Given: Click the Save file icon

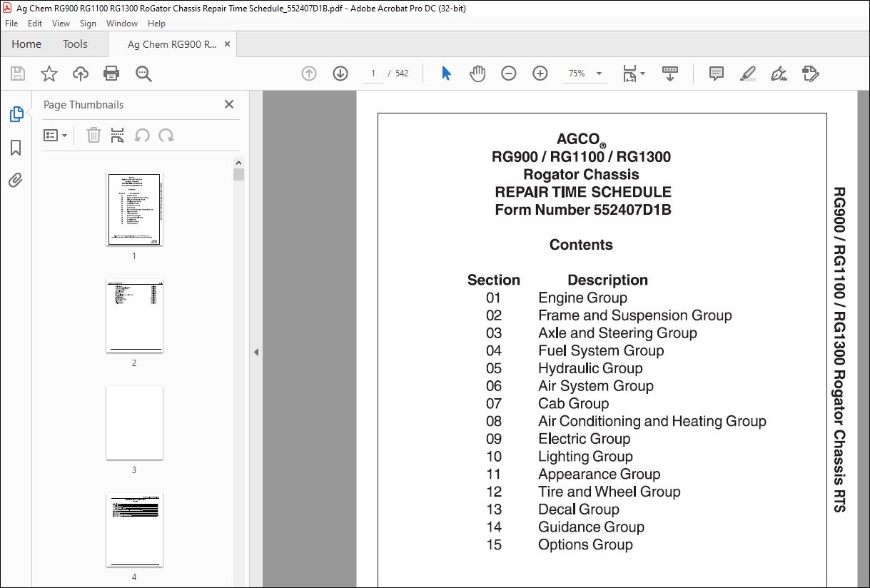Looking at the screenshot, I should tap(18, 73).
